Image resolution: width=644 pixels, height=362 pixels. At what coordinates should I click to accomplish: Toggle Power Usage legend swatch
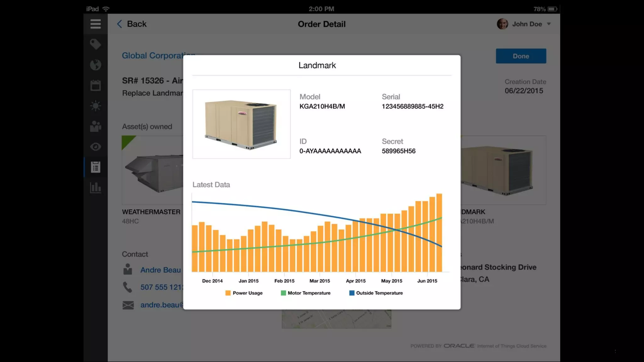[228, 293]
